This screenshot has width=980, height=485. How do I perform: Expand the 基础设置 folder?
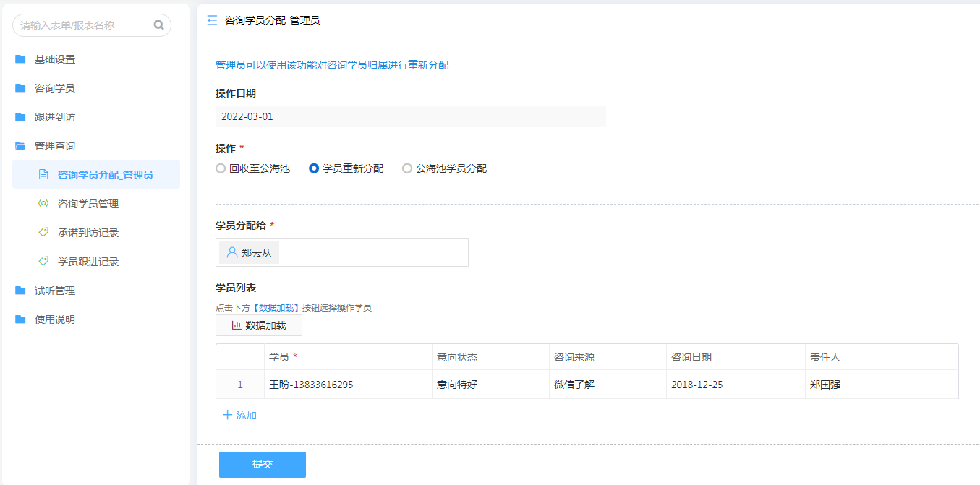(x=55, y=59)
